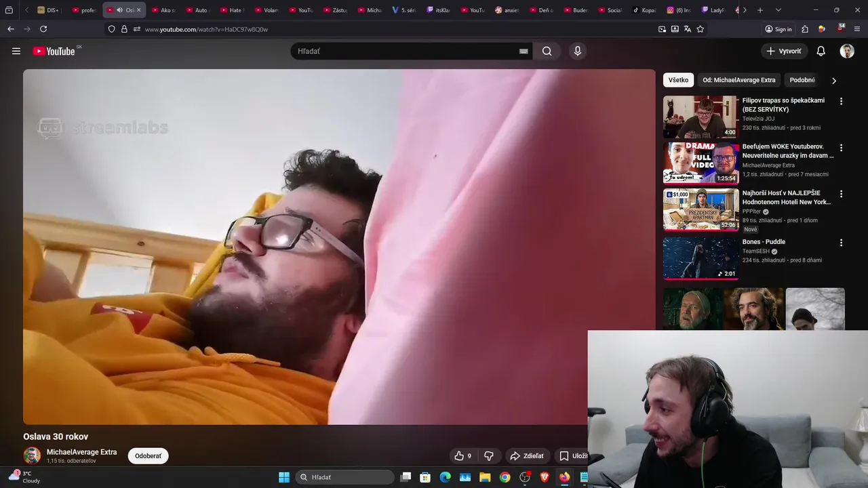Open the YouTube guide hamburger menu
Image resolution: width=868 pixels, height=488 pixels.
point(16,51)
